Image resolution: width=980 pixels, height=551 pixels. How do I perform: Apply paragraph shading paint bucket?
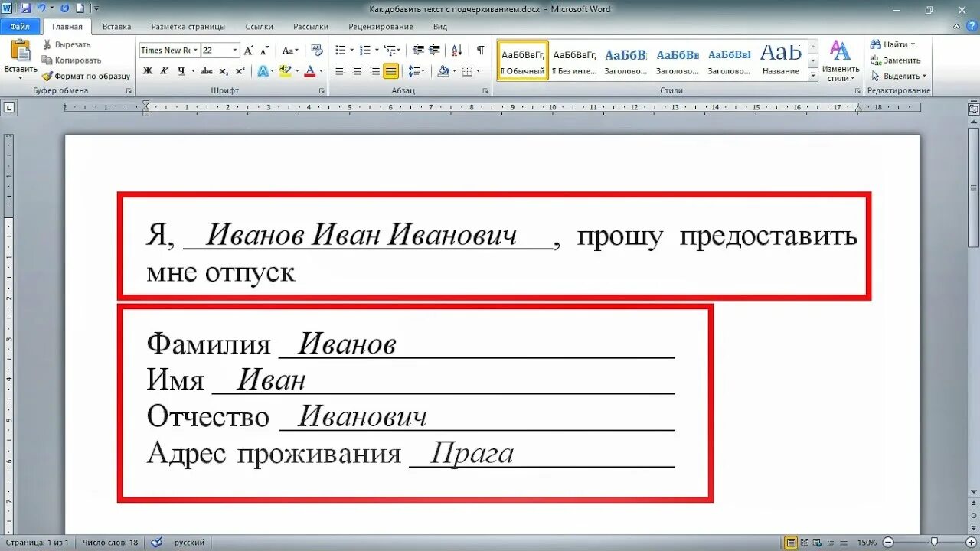tap(443, 71)
